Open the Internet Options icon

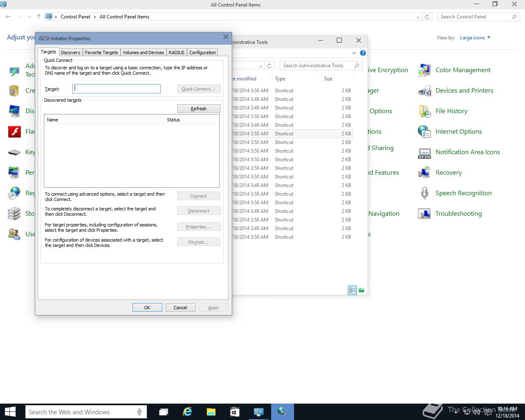pyautogui.click(x=424, y=132)
